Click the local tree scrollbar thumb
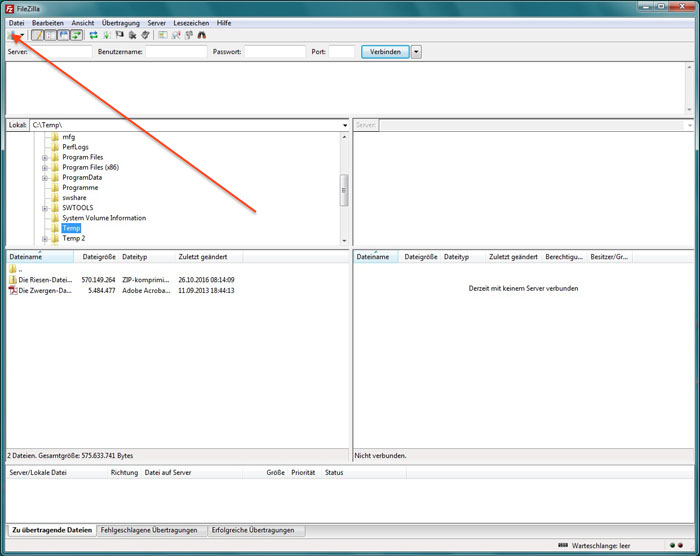This screenshot has width=700, height=556. [344, 190]
